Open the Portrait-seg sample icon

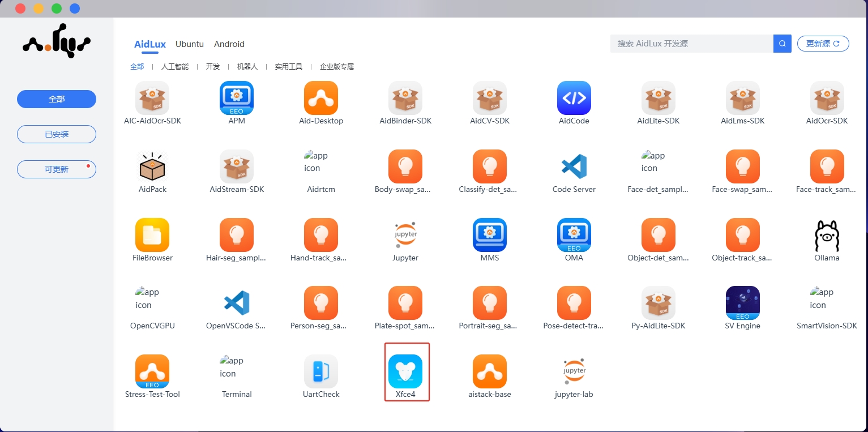point(490,303)
